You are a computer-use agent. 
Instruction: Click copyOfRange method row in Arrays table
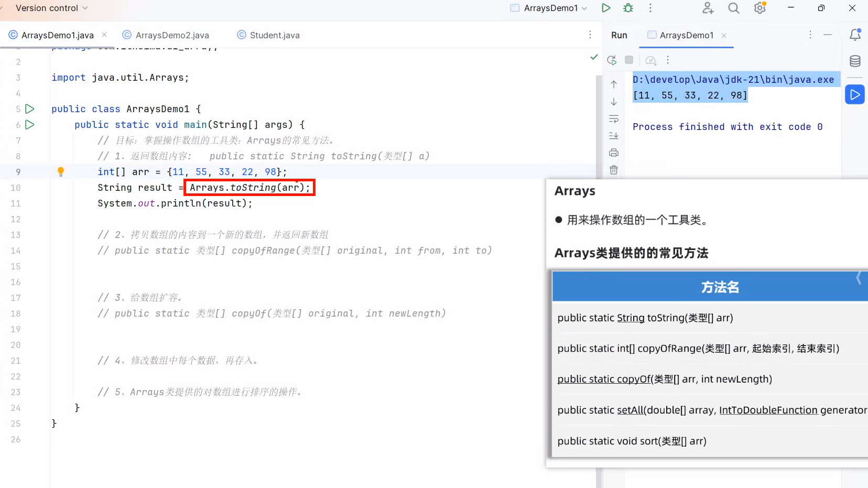tap(710, 349)
